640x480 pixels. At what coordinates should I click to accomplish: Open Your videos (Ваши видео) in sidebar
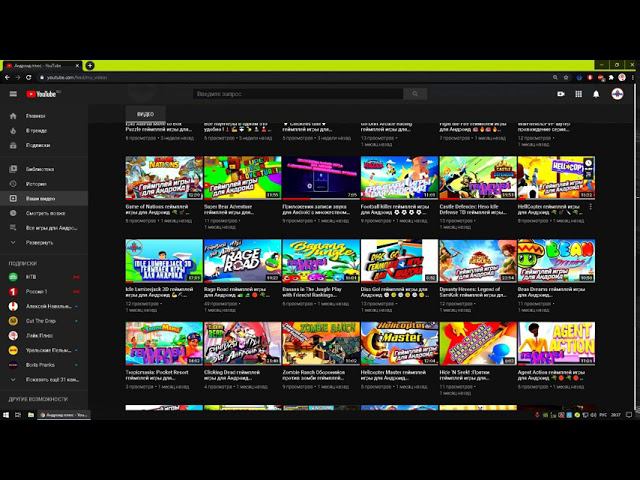[x=44, y=198]
